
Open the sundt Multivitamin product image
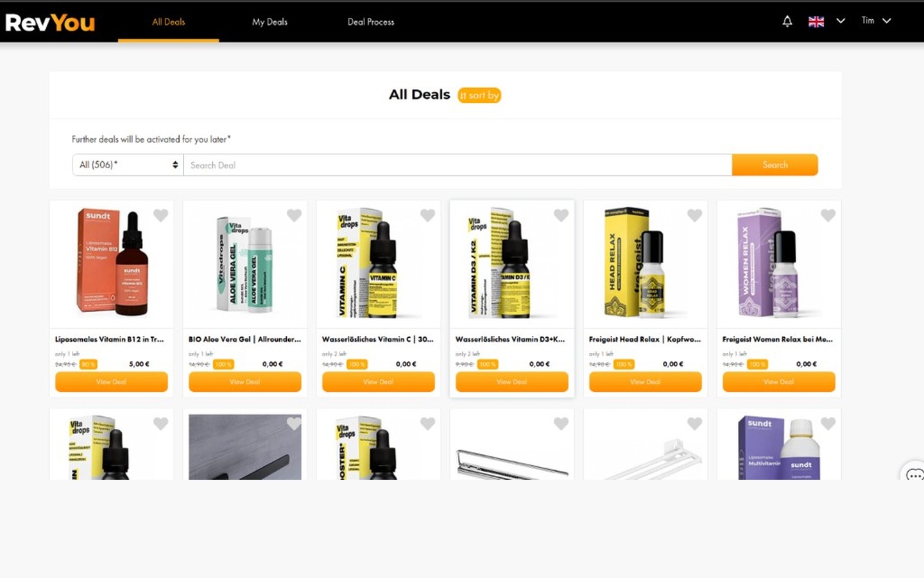[779, 447]
